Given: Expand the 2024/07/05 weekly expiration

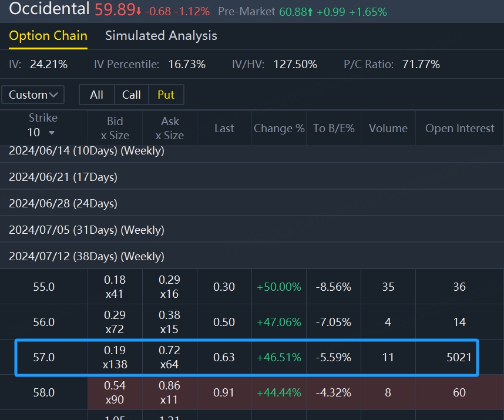Looking at the screenshot, I should point(86,230).
